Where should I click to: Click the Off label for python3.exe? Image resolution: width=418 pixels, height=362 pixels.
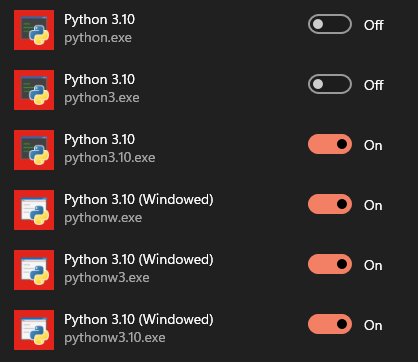pos(374,85)
